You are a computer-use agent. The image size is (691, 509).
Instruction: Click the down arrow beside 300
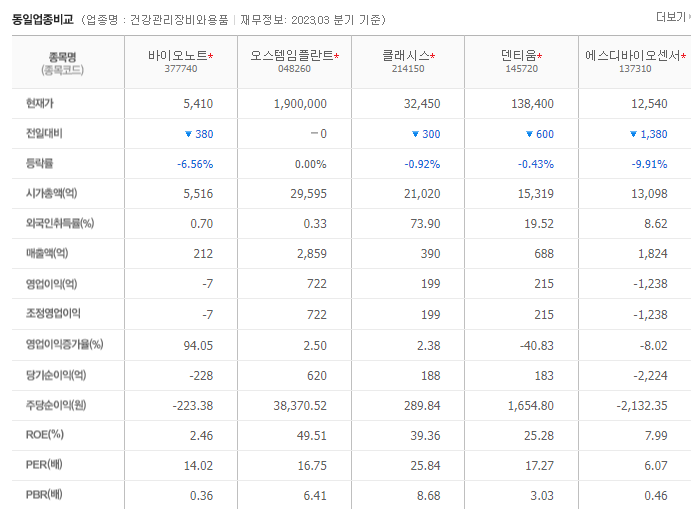pyautogui.click(x=415, y=134)
